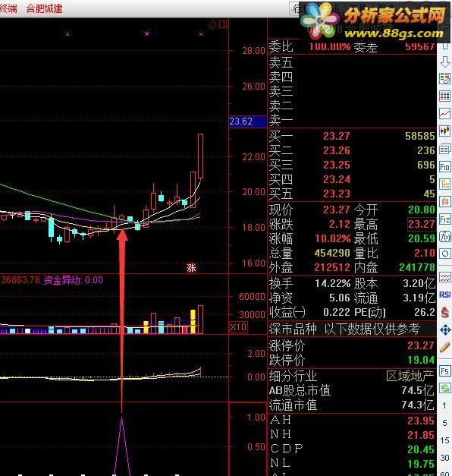
Task: Switch to the 5 minute period
Action: coord(444,423)
